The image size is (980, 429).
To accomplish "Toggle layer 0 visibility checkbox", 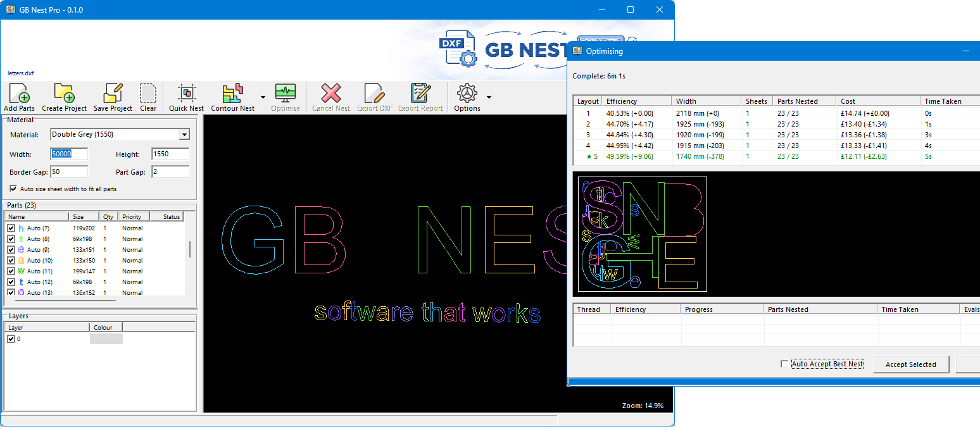I will pos(11,339).
